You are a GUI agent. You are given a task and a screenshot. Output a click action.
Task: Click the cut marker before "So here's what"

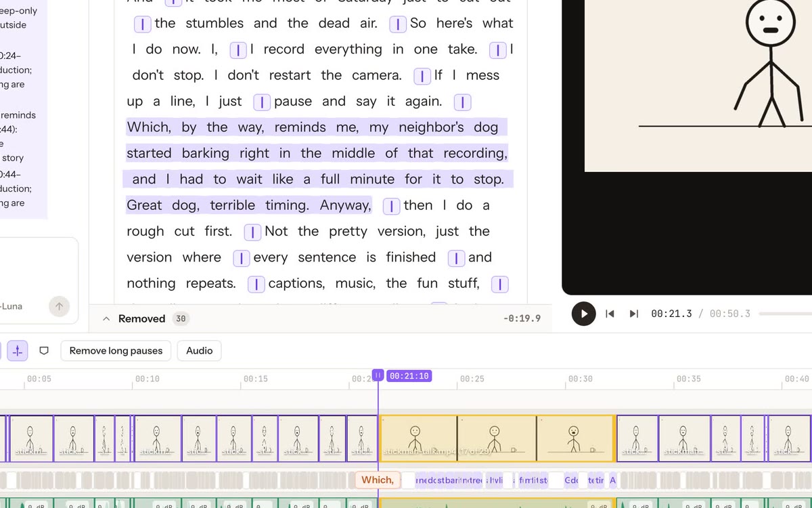(398, 24)
